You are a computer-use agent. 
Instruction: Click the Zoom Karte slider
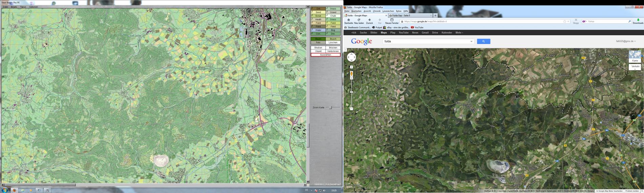click(331, 108)
